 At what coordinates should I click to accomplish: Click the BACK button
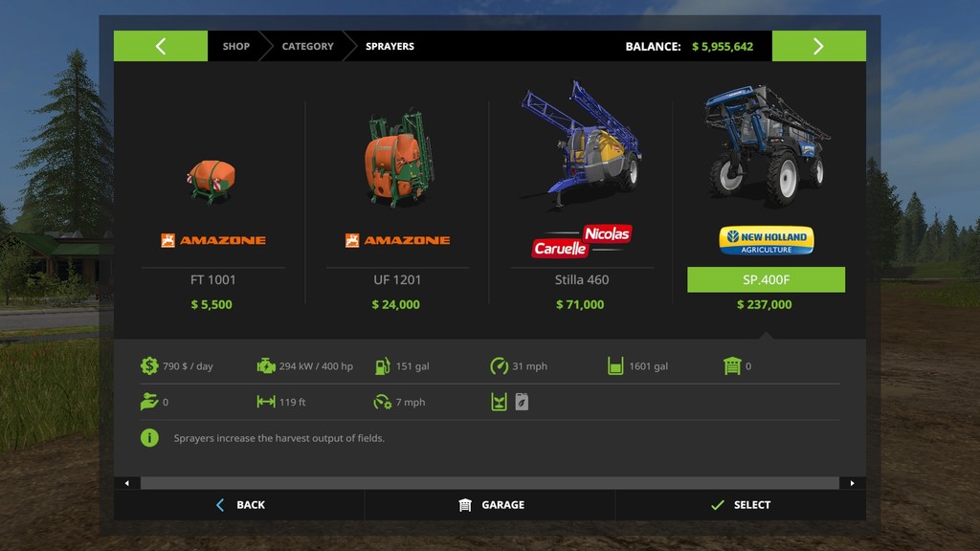tap(240, 505)
